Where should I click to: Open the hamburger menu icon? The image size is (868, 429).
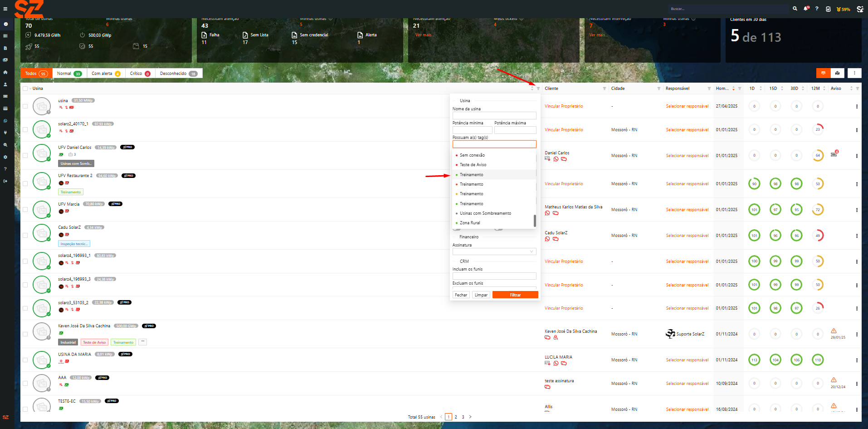[5, 9]
